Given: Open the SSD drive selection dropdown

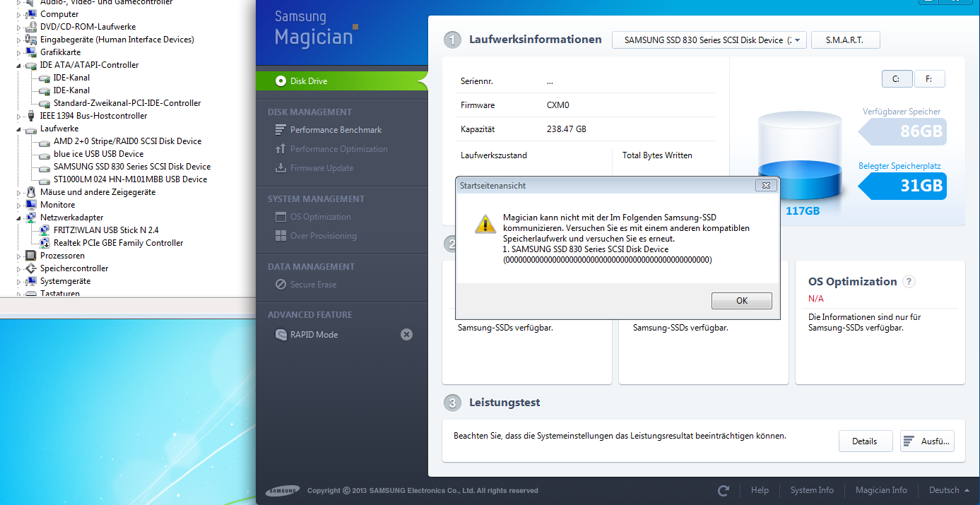Looking at the screenshot, I should pos(709,40).
